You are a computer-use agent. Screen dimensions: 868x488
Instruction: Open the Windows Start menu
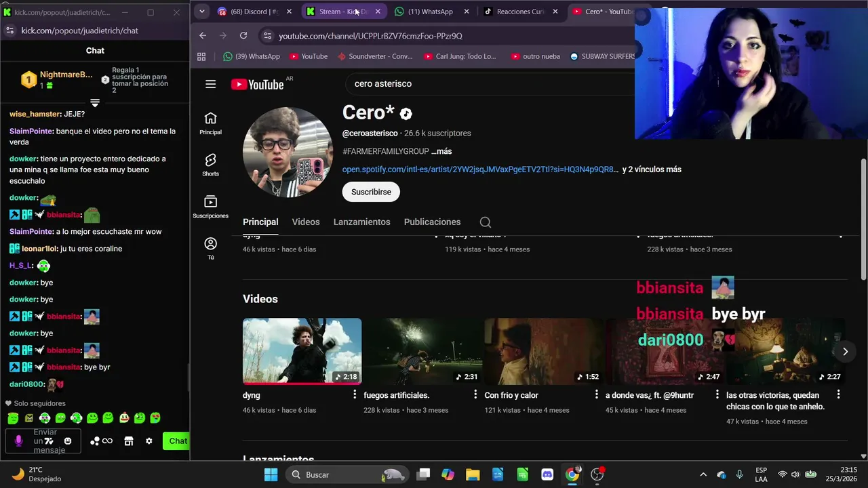[271, 474]
